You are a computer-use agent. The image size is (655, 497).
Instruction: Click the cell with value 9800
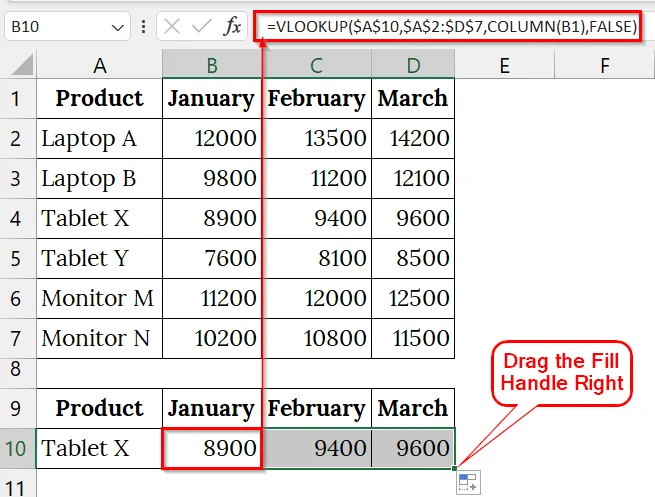pos(212,178)
